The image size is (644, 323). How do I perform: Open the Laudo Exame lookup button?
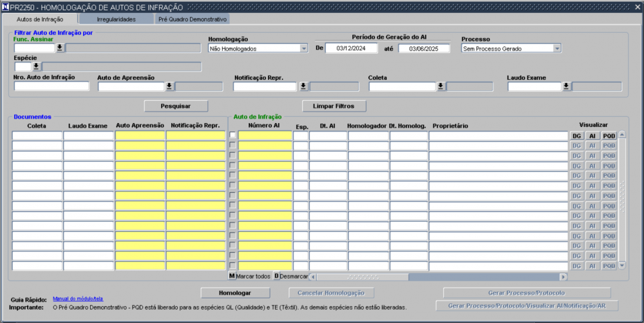pos(566,86)
